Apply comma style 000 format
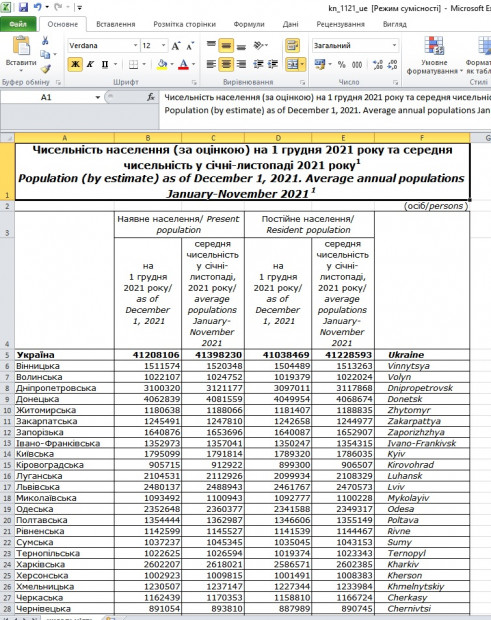The width and height of the screenshot is (491, 620). point(357,64)
